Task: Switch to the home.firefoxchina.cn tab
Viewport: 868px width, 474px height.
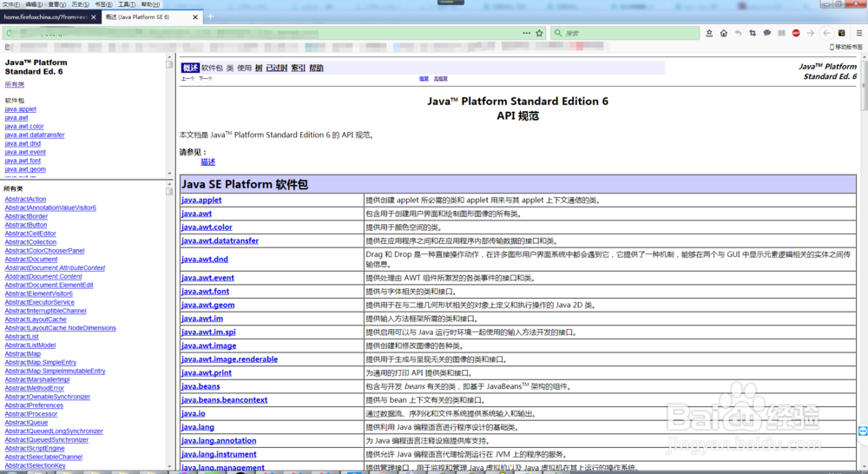Action: point(51,17)
